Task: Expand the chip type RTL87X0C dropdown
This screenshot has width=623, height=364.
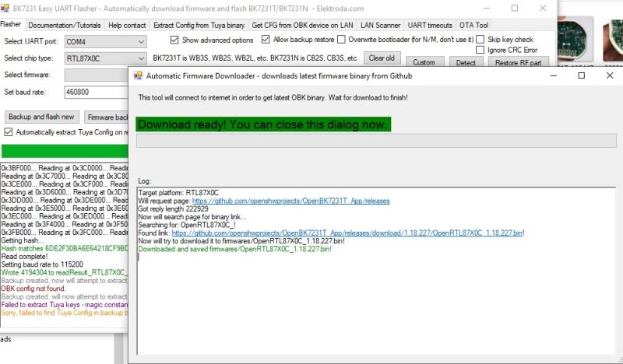Action: point(105,59)
